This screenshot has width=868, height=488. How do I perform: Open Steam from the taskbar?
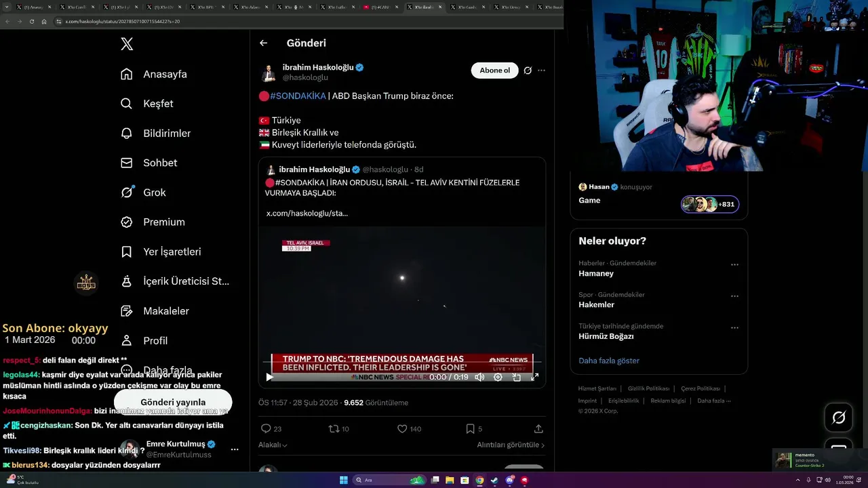pyautogui.click(x=494, y=481)
